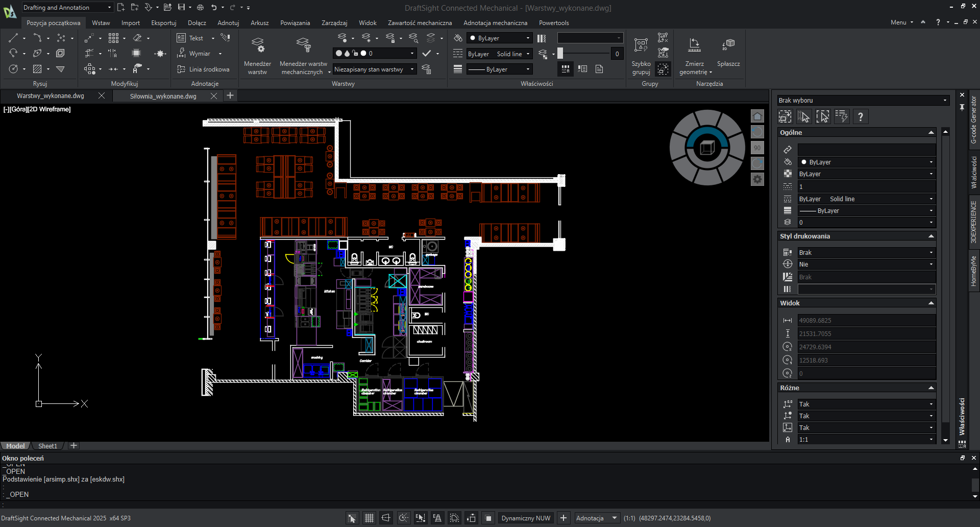The image size is (980, 527).
Task: Adjust the transparency slider in Właściwości
Action: coord(560,54)
